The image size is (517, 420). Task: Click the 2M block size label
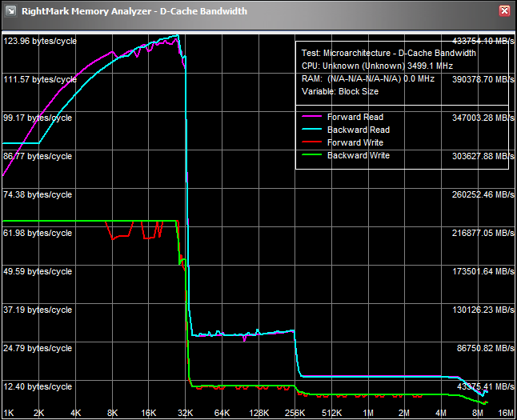(x=404, y=413)
